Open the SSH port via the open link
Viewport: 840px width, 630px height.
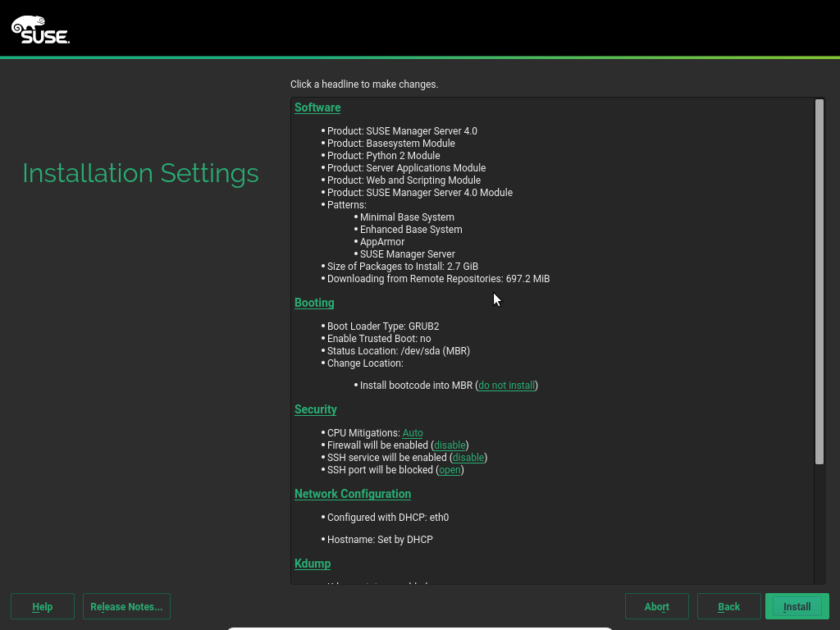coord(450,470)
